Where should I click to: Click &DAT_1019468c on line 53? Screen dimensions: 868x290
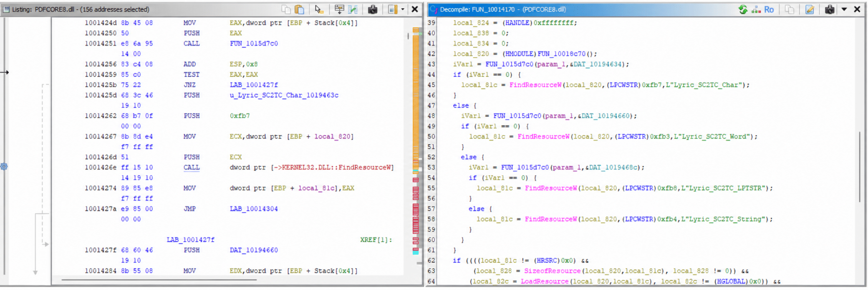[x=611, y=167]
